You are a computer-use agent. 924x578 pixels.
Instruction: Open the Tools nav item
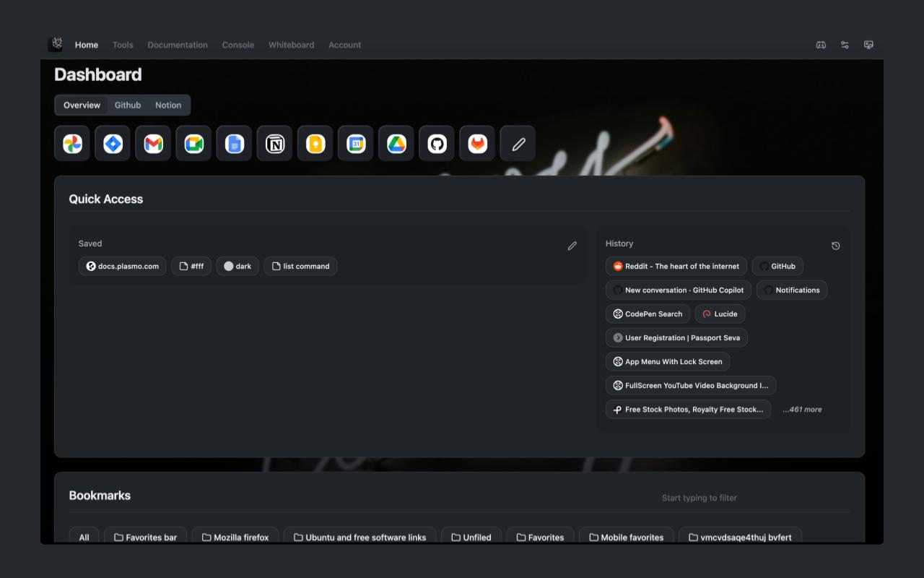click(123, 45)
